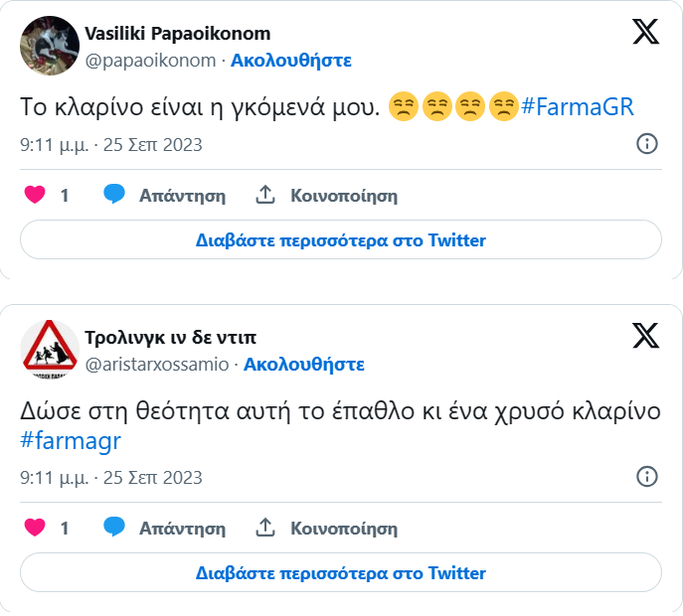This screenshot has height=616, width=683.
Task: Click the reply bubble icon on second tweet
Action: pyautogui.click(x=114, y=528)
